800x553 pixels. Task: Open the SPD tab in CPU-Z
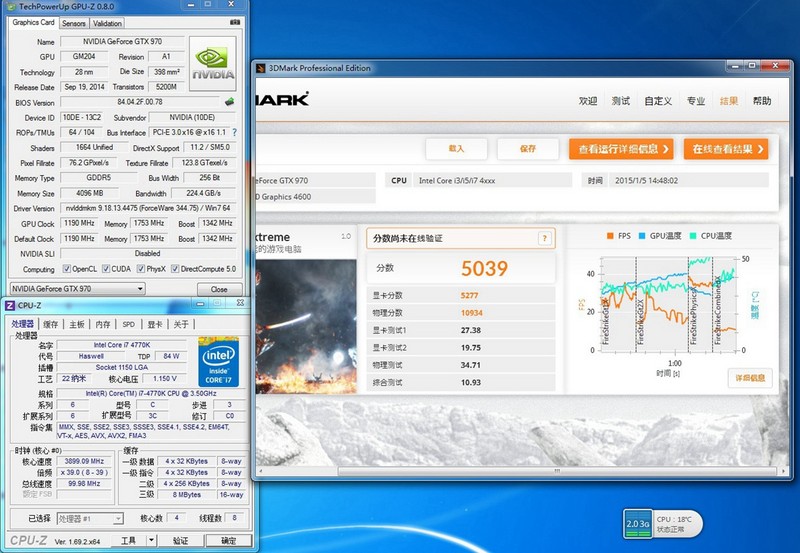coord(129,324)
